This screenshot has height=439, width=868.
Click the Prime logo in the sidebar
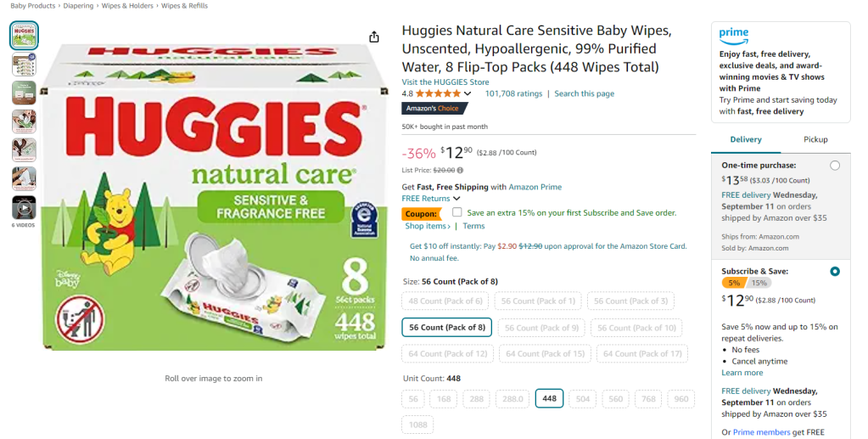pyautogui.click(x=734, y=35)
